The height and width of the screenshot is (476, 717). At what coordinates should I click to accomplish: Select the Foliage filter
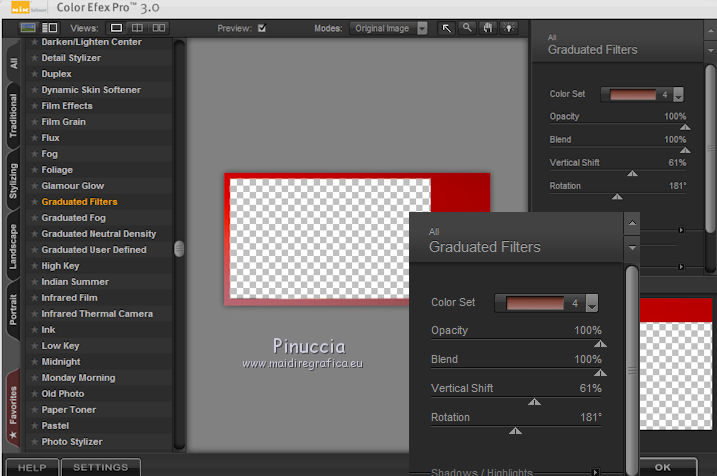click(x=57, y=170)
